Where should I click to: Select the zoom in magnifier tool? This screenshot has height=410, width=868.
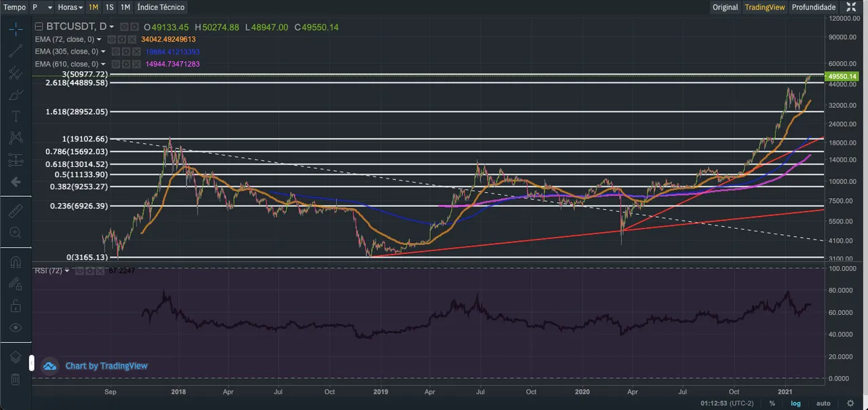point(16,233)
